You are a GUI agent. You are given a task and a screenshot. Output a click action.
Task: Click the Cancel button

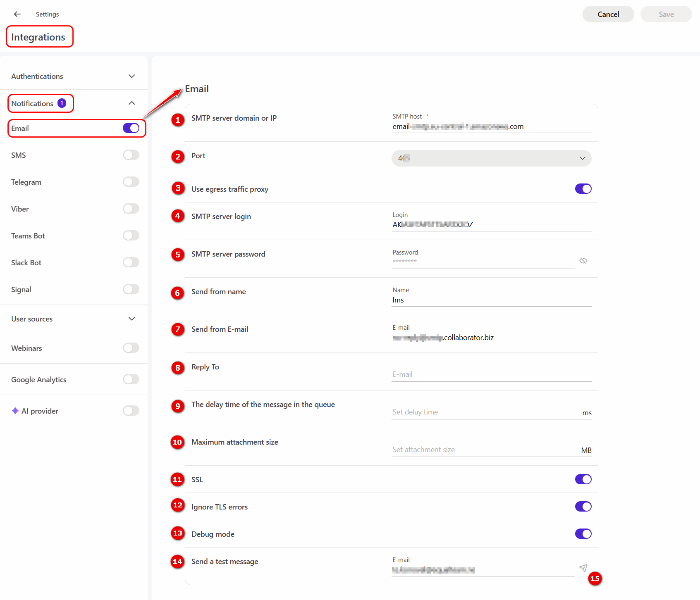click(x=608, y=14)
